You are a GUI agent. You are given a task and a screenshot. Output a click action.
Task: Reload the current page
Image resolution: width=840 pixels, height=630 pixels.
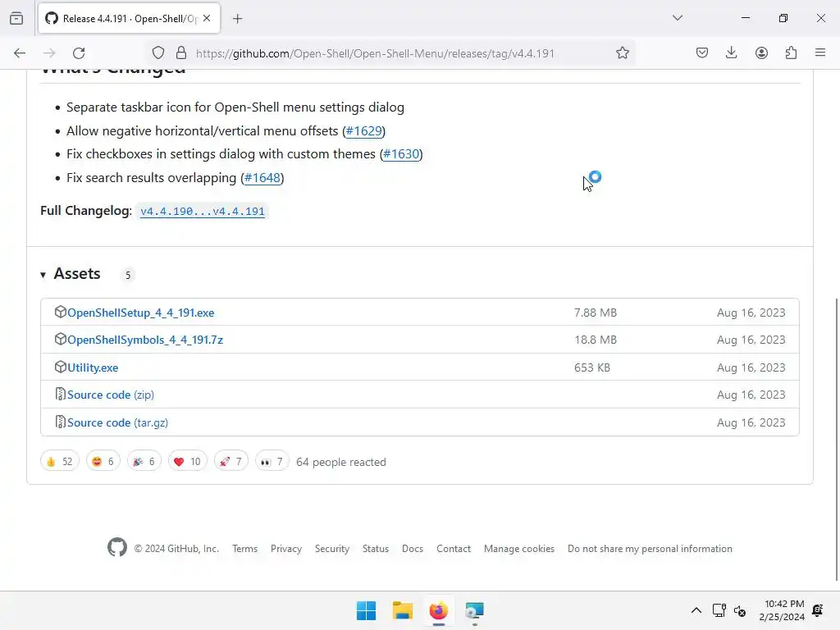point(79,53)
